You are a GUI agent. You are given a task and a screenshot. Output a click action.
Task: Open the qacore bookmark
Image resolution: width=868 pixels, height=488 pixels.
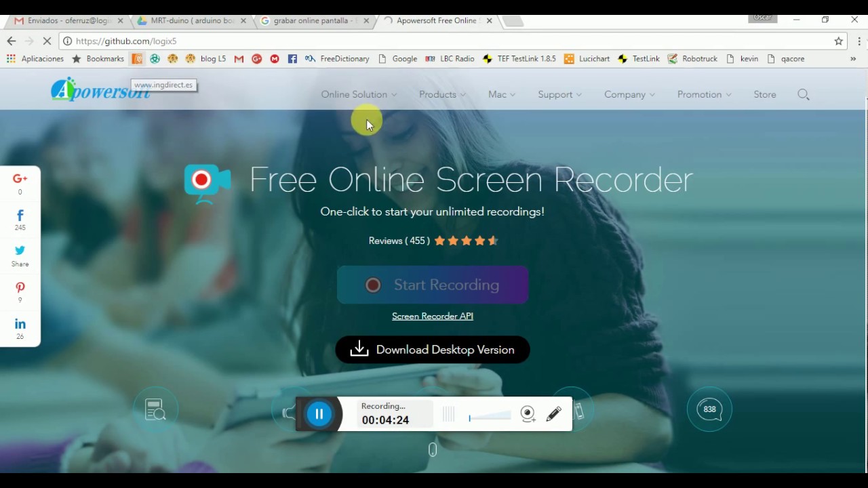785,59
